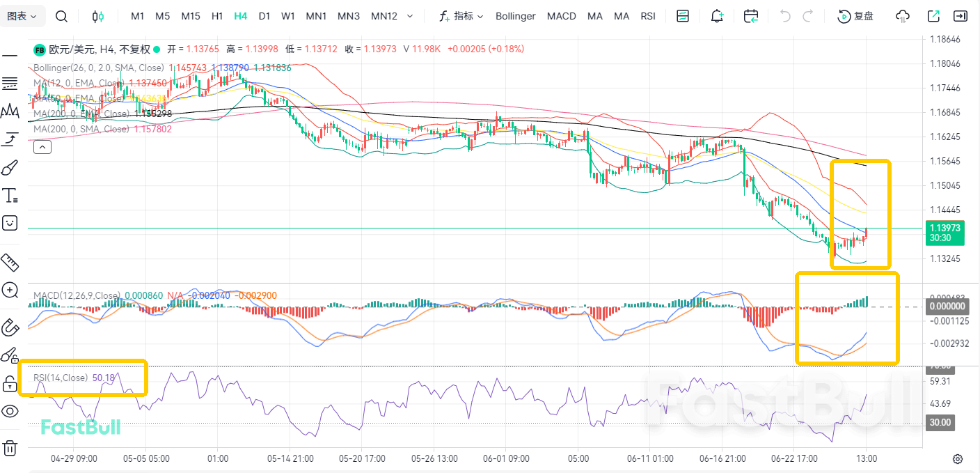
Task: Open chart in new window icon
Action: 934,16
